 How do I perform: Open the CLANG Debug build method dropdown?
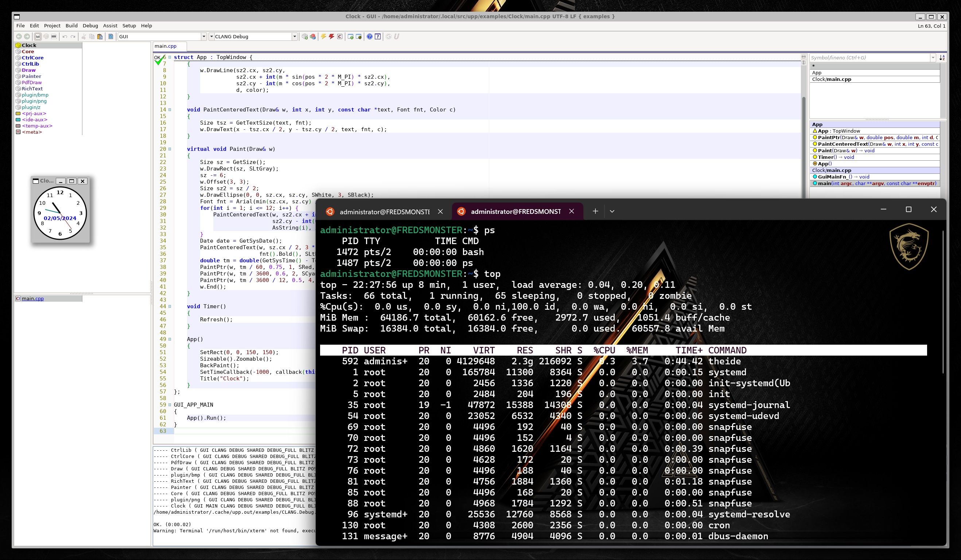[295, 36]
